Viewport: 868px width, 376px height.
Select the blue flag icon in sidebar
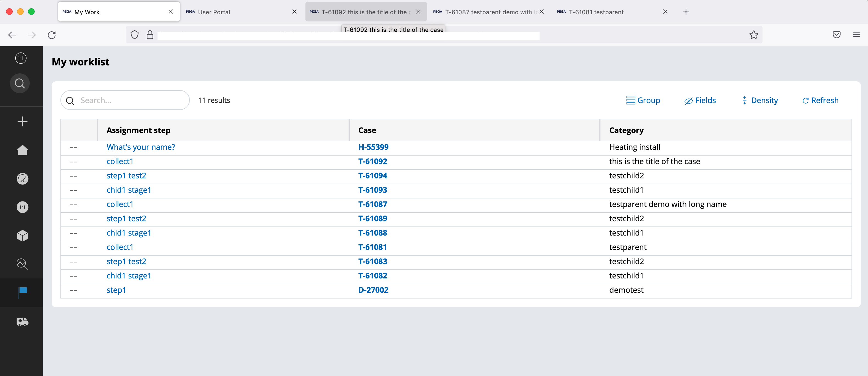click(x=22, y=292)
